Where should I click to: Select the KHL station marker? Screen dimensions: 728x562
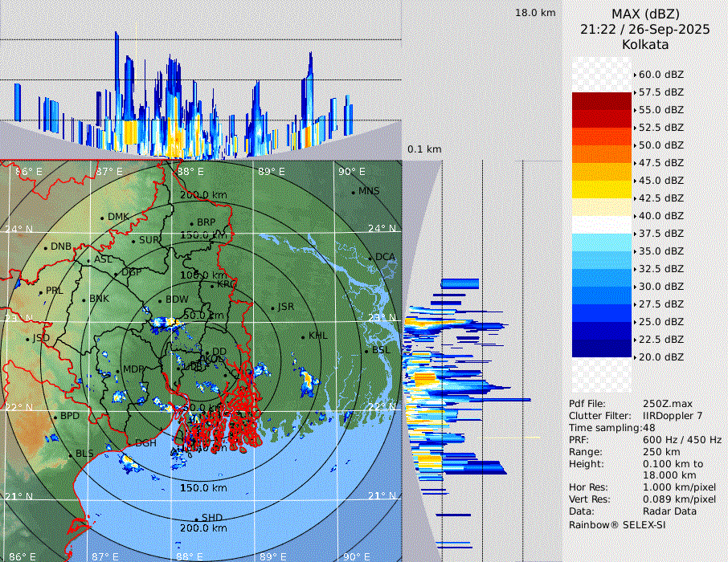click(x=303, y=336)
